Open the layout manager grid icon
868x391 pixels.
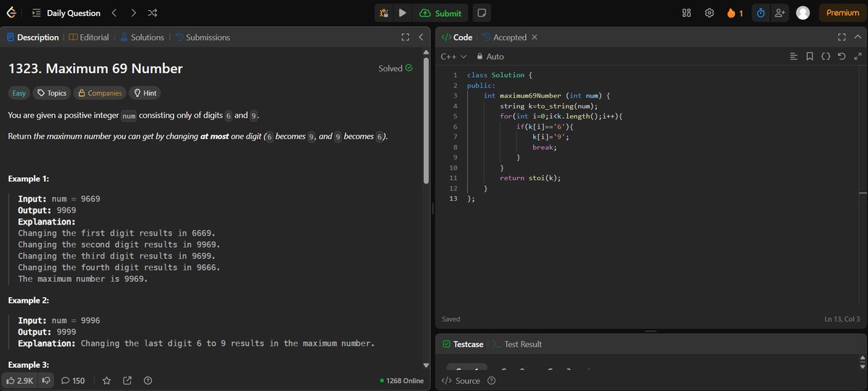point(687,13)
